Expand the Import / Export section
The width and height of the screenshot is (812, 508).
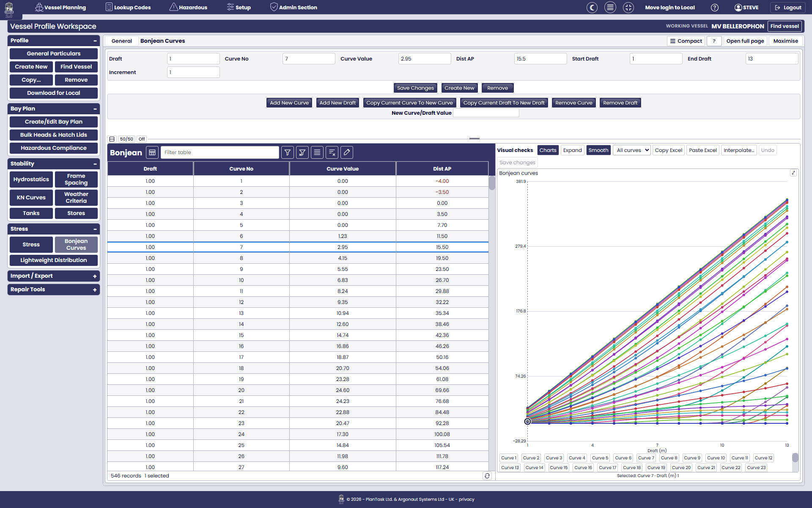click(x=95, y=276)
